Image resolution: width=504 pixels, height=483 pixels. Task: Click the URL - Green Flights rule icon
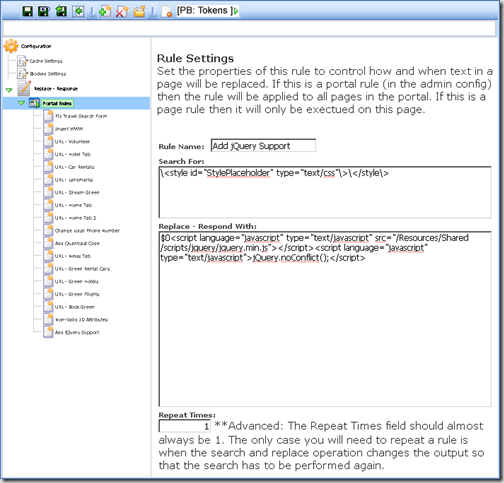tap(48, 294)
